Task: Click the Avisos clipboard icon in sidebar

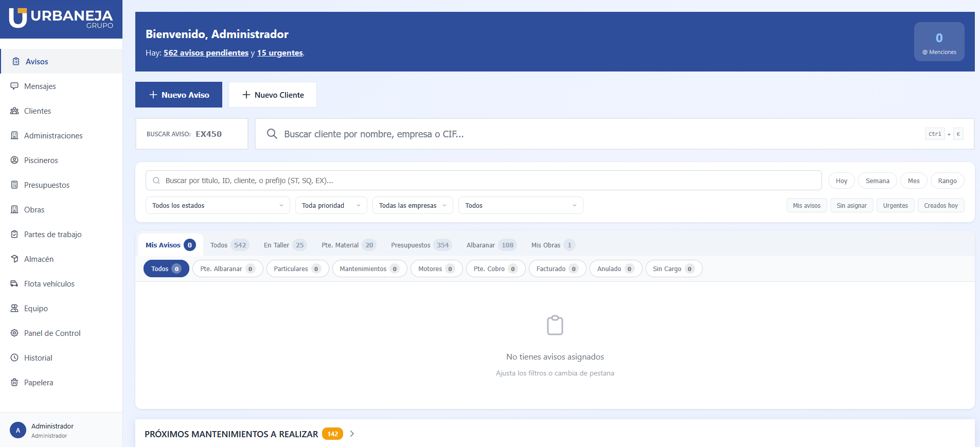Action: click(x=16, y=61)
